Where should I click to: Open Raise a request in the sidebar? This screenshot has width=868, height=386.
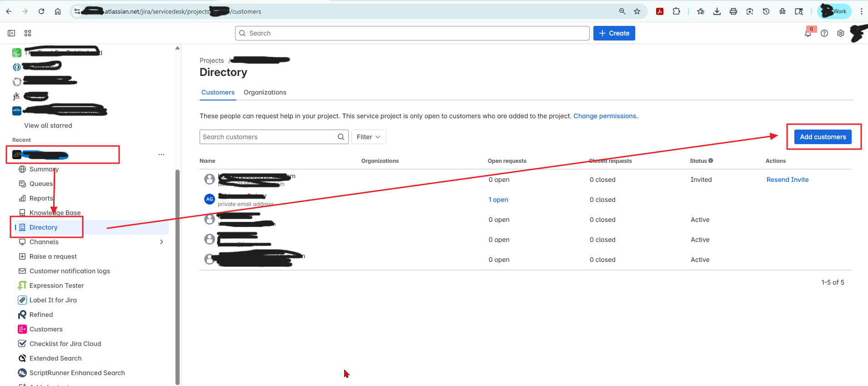point(53,256)
